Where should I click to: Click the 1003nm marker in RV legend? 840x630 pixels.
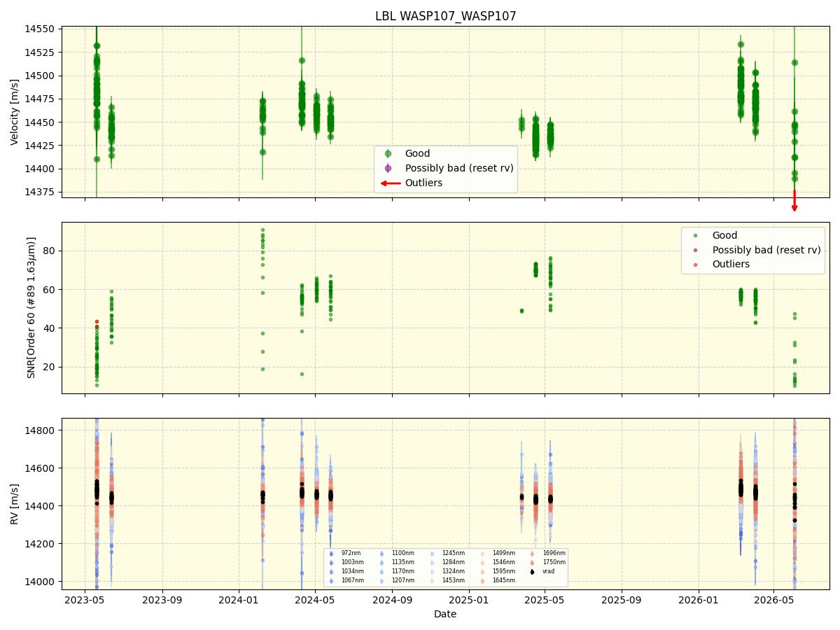331,563
